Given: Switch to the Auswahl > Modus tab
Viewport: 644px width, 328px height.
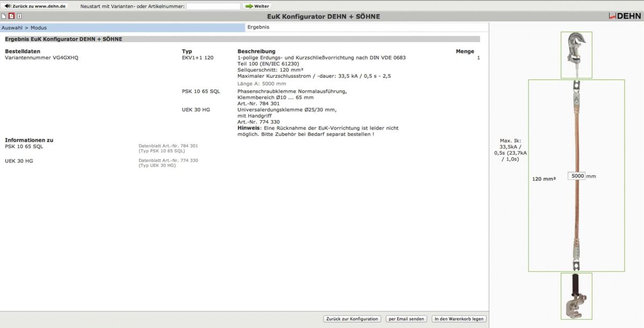Looking at the screenshot, I should click(x=122, y=27).
